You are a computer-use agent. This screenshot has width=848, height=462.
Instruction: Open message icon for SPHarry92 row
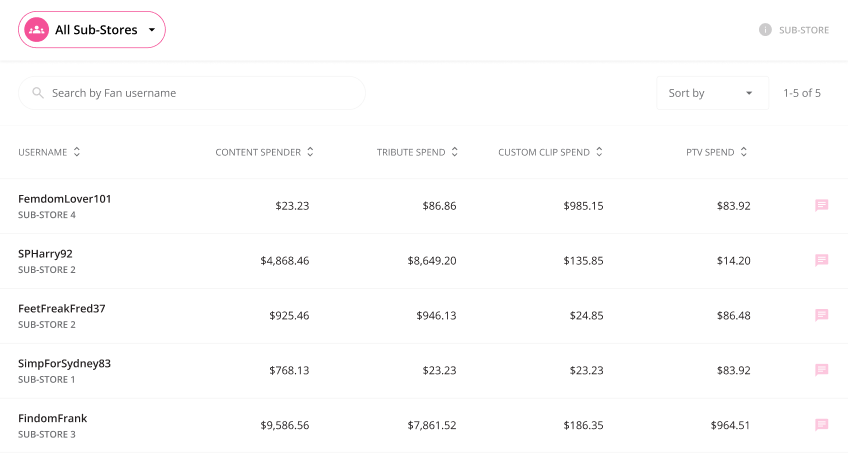(x=822, y=260)
